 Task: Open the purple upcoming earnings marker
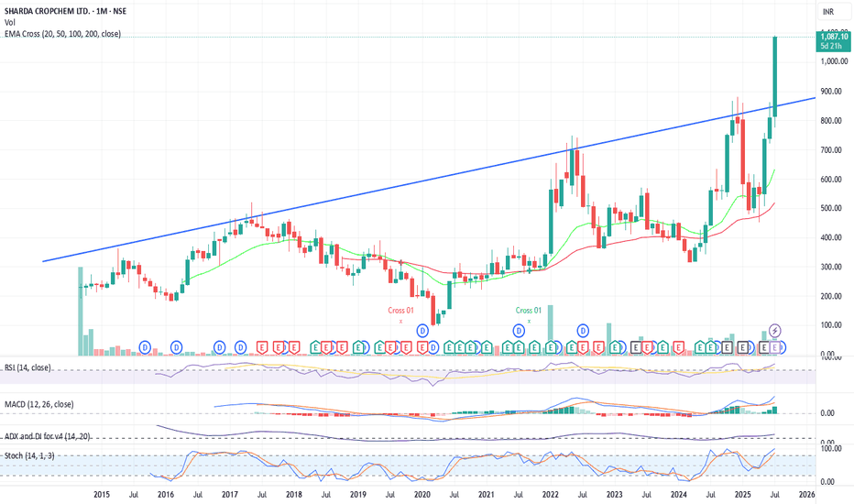tap(775, 347)
